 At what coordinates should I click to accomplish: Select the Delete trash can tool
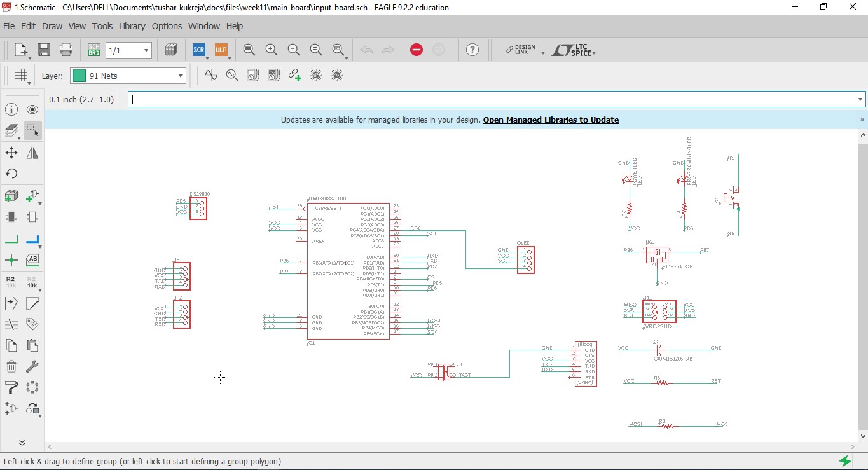click(11, 366)
